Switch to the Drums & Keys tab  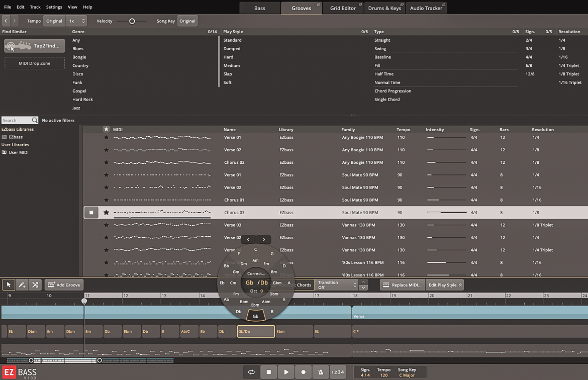(x=384, y=8)
